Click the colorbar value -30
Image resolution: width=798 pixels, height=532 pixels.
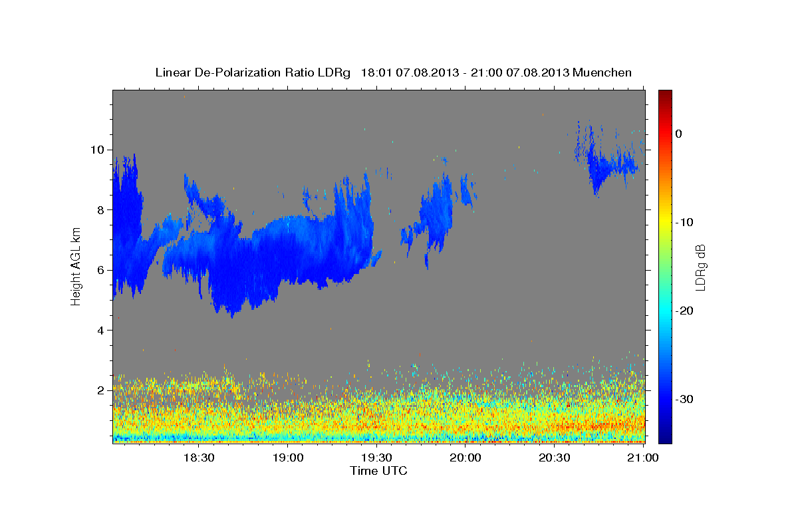click(x=685, y=399)
